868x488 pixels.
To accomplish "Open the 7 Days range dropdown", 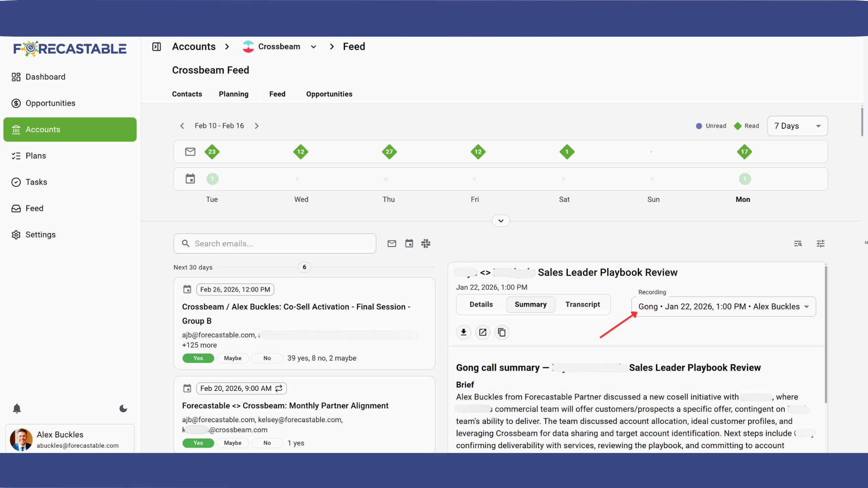I will pyautogui.click(x=797, y=126).
